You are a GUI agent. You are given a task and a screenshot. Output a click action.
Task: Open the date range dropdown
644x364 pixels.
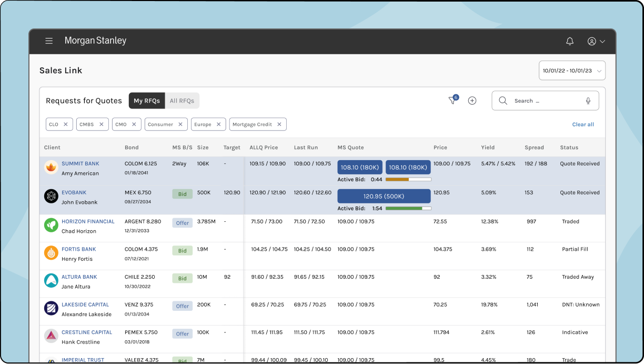[572, 71]
